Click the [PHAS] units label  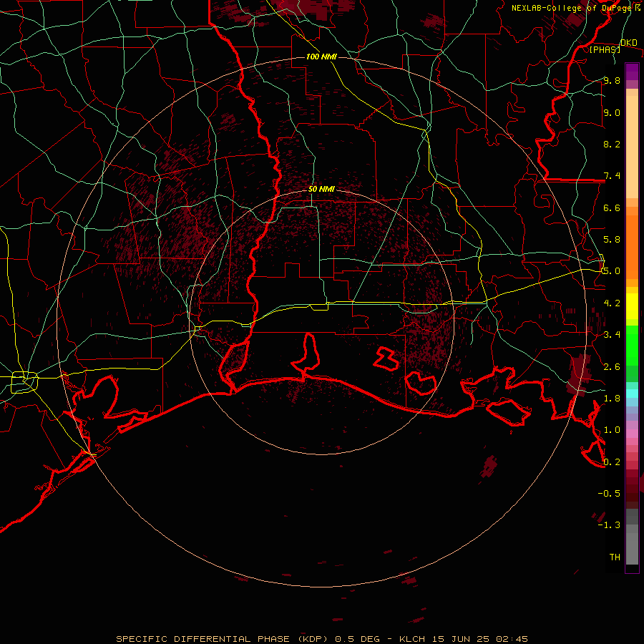(x=605, y=50)
